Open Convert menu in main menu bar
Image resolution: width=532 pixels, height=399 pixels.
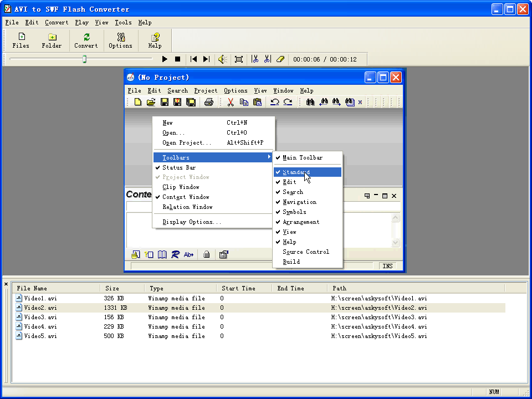(57, 22)
